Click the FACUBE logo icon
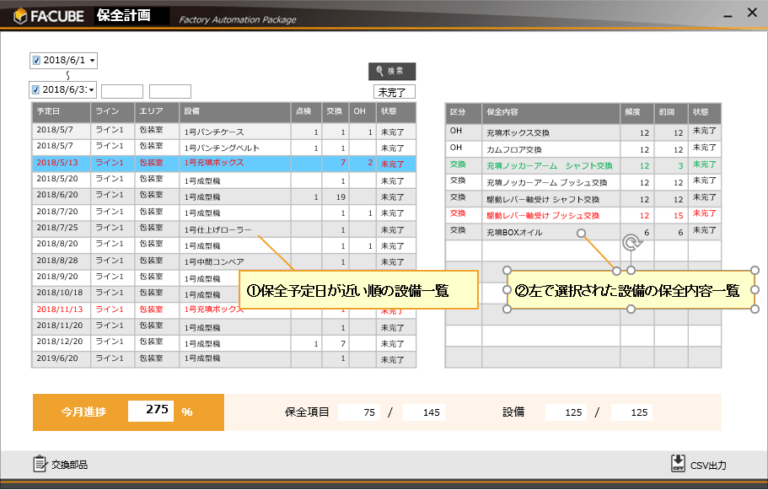 click(17, 14)
